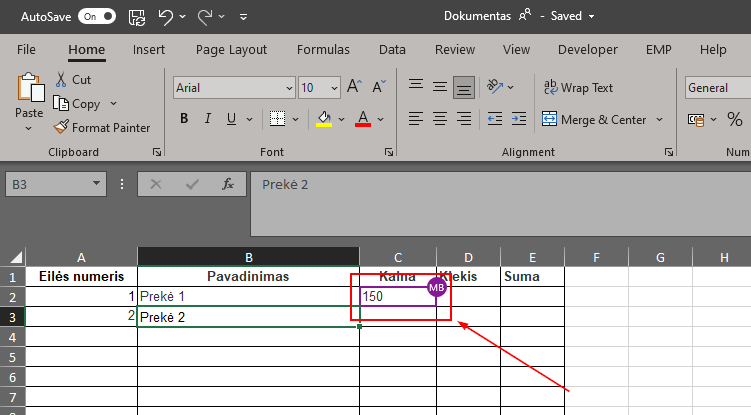Open the Clipboard pane launcher
The height and width of the screenshot is (415, 751).
pos(157,152)
